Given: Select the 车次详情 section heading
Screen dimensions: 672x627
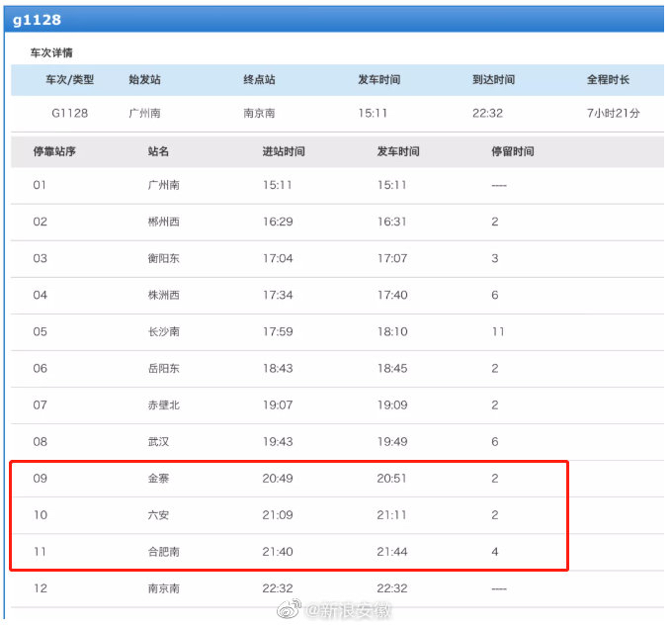Looking at the screenshot, I should (x=50, y=52).
